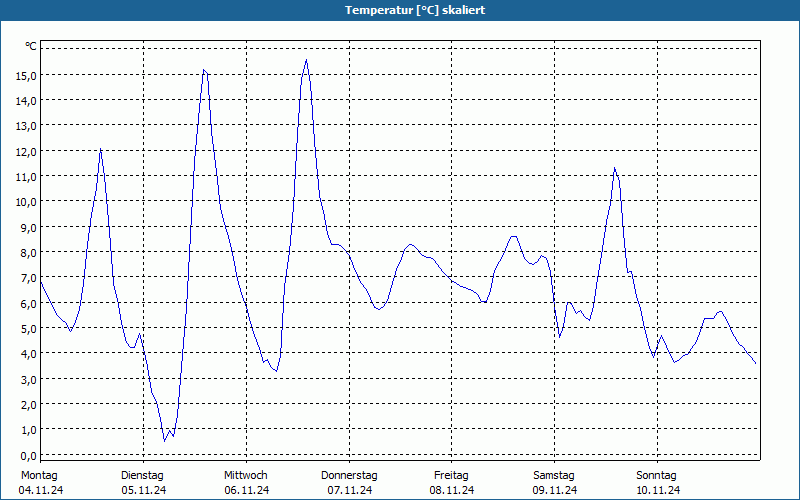The width and height of the screenshot is (800, 500).
Task: Click the 12,0 axis value
Action: [x=26, y=152]
